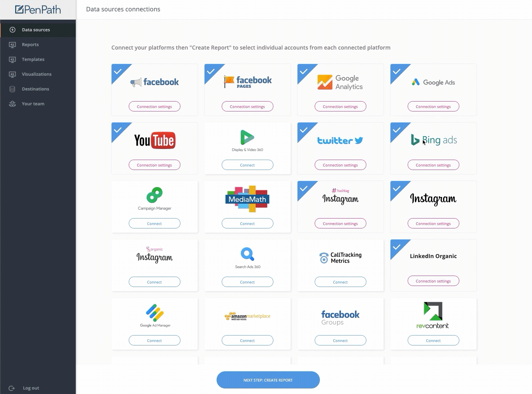Click the Google Ads logo
Screen dimensions: 532x394
[433, 82]
